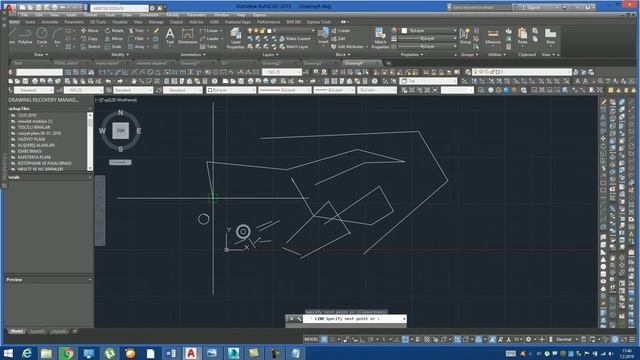The width and height of the screenshot is (640, 360).
Task: Select TESCİLLİ BİNALAR in backup files list
Action: pyautogui.click(x=34, y=127)
